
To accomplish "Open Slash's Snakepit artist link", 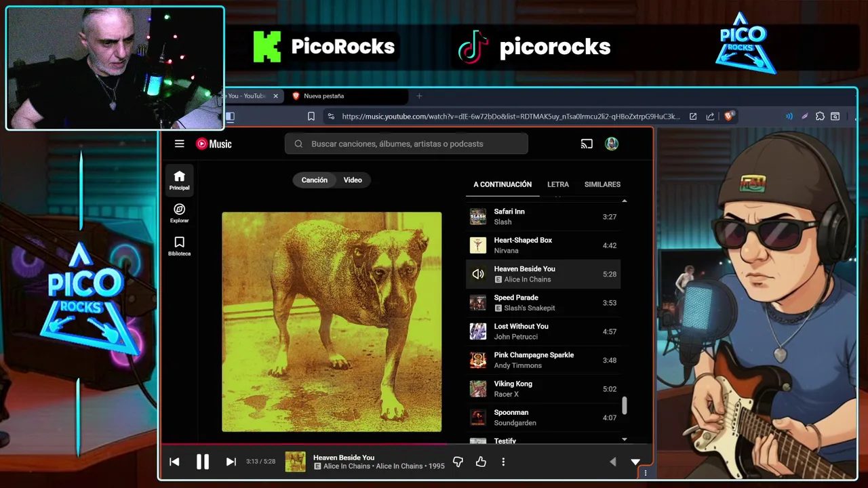I will [x=530, y=308].
